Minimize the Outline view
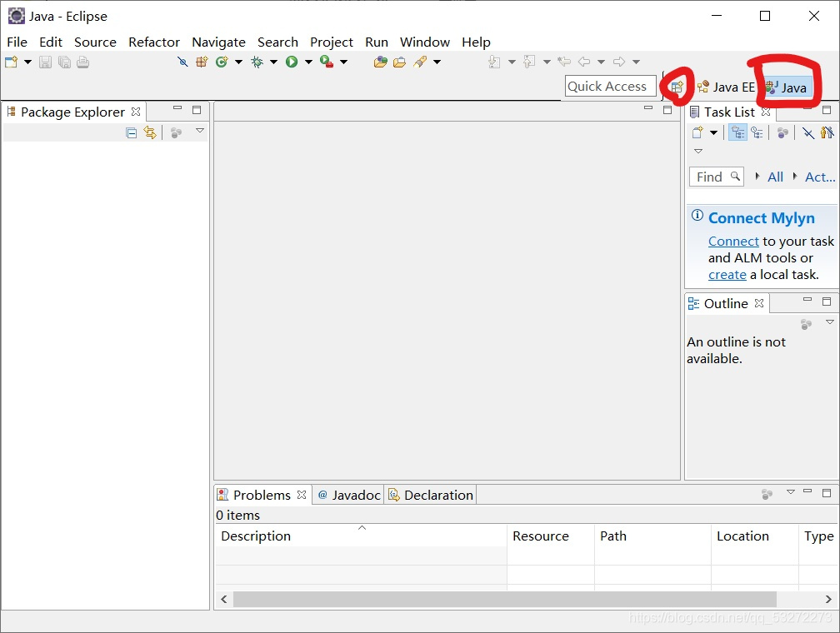 pyautogui.click(x=807, y=300)
